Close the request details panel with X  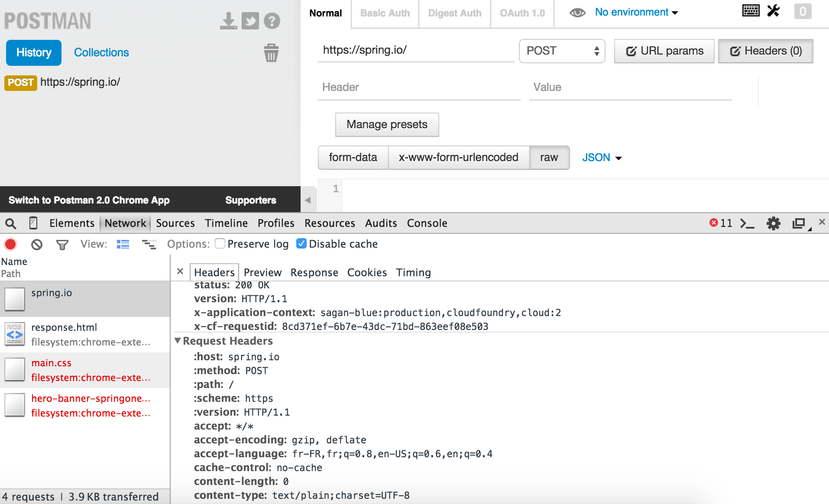tap(180, 271)
